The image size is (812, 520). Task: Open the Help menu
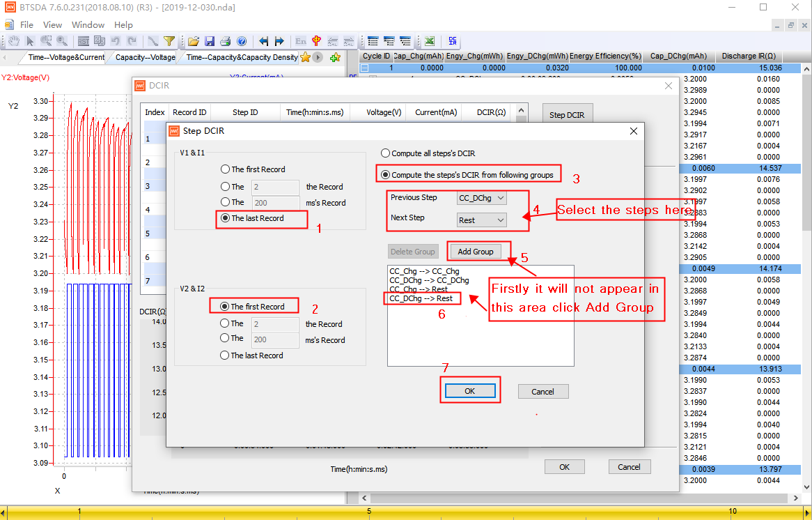123,24
